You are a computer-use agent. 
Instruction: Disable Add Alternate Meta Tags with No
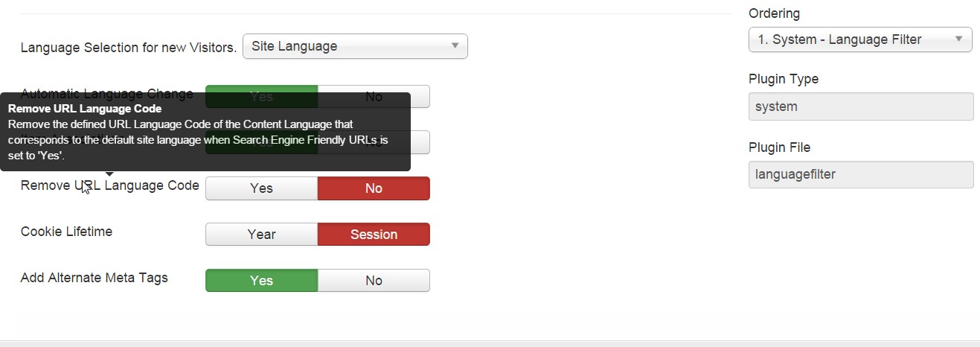[x=374, y=281]
